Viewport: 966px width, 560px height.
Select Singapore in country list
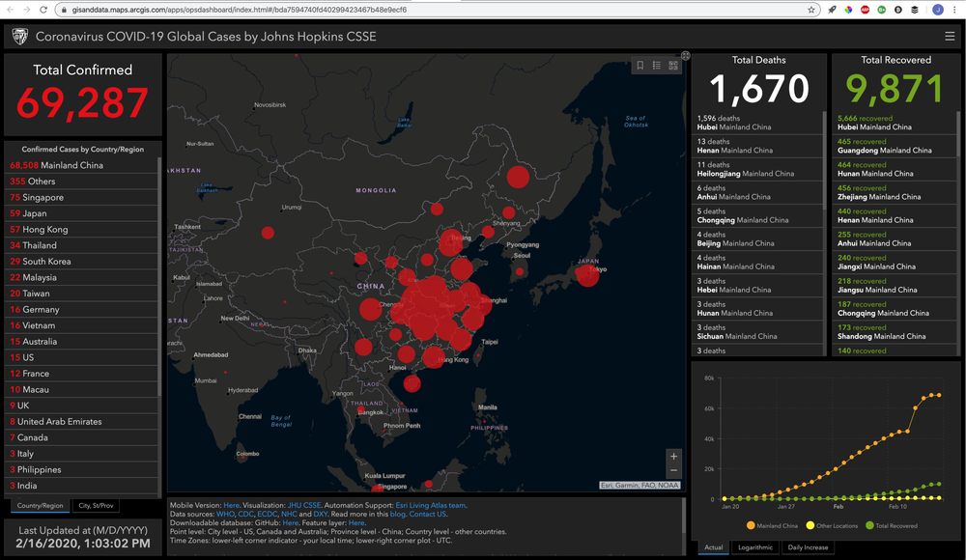(x=81, y=197)
